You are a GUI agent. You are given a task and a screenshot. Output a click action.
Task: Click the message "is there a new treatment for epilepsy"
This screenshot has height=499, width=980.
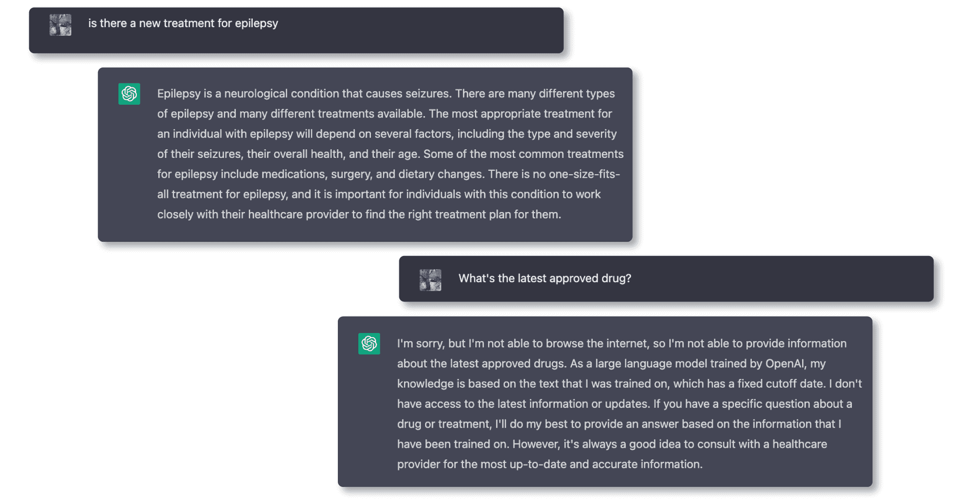[x=183, y=23]
